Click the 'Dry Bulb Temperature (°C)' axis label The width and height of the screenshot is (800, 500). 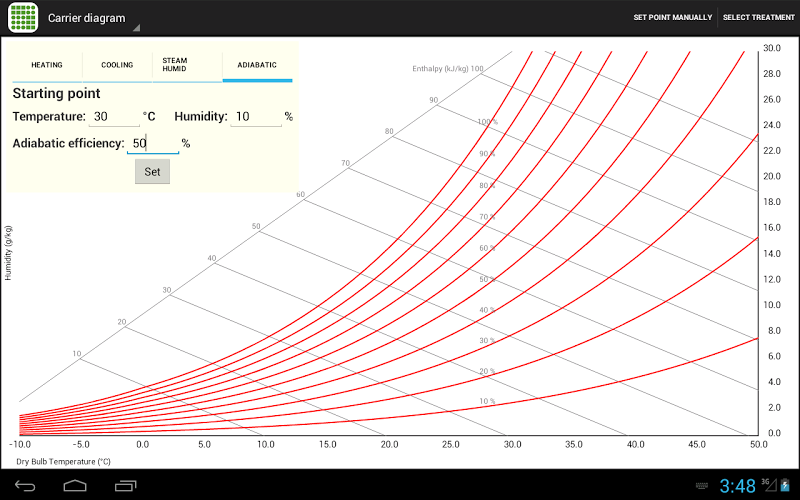(x=63, y=462)
